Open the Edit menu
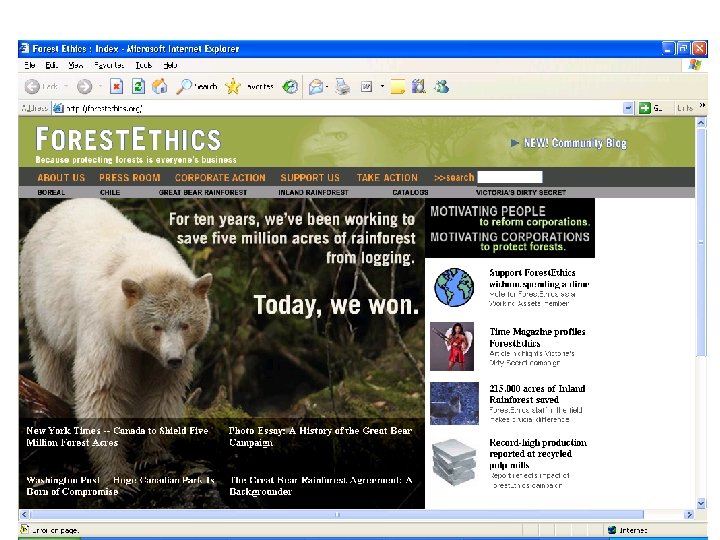 click(x=51, y=65)
